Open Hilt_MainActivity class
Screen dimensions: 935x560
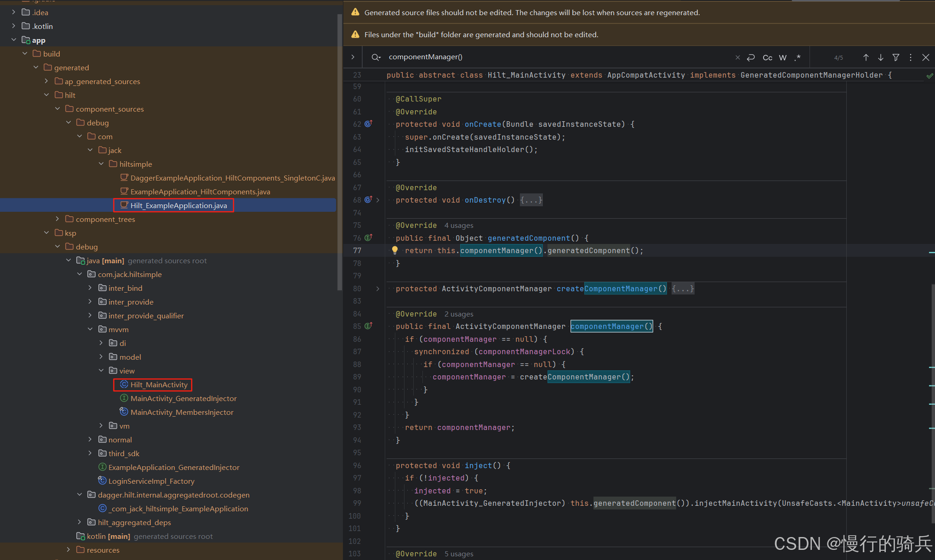(x=154, y=385)
